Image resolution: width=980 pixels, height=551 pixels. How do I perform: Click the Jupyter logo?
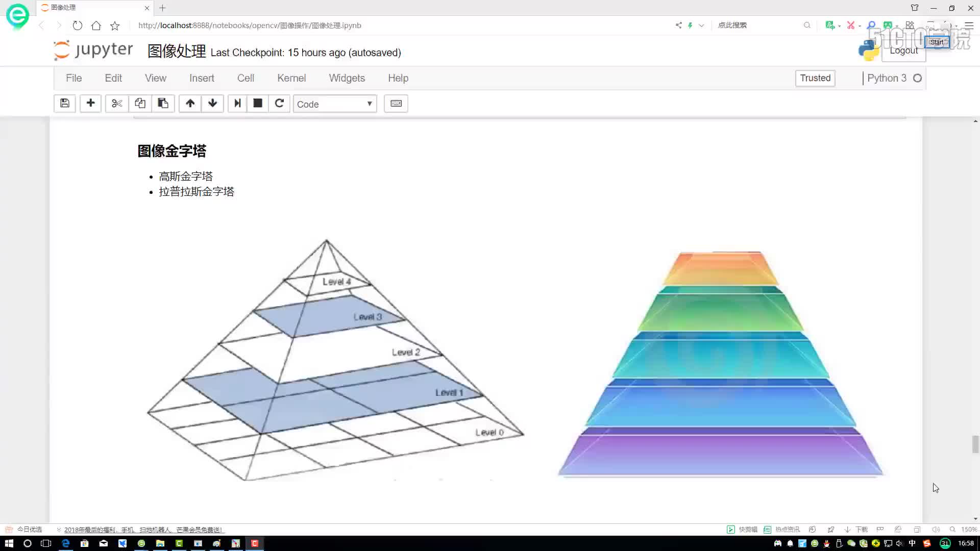pyautogui.click(x=93, y=50)
